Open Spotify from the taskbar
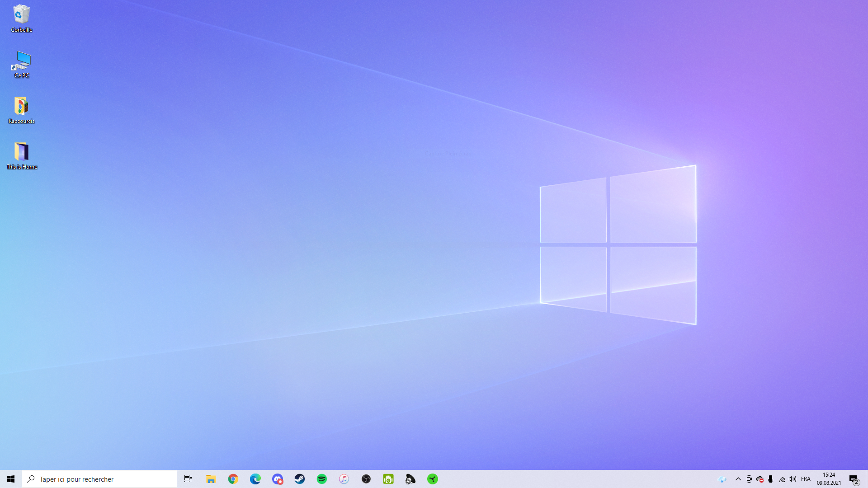Viewport: 868px width, 488px height. [321, 479]
